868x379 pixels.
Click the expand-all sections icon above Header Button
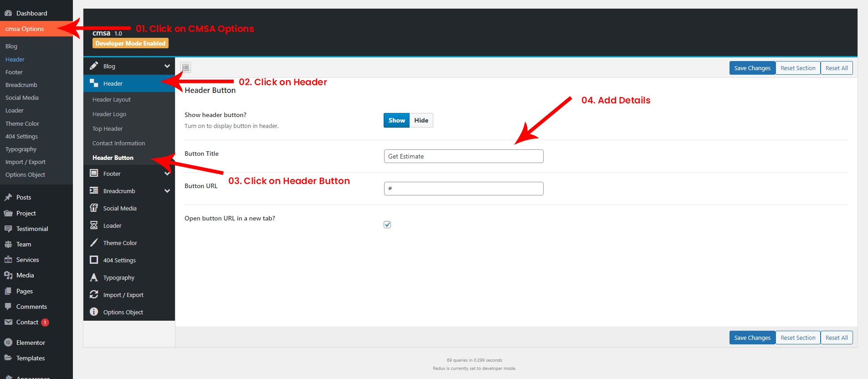point(186,68)
